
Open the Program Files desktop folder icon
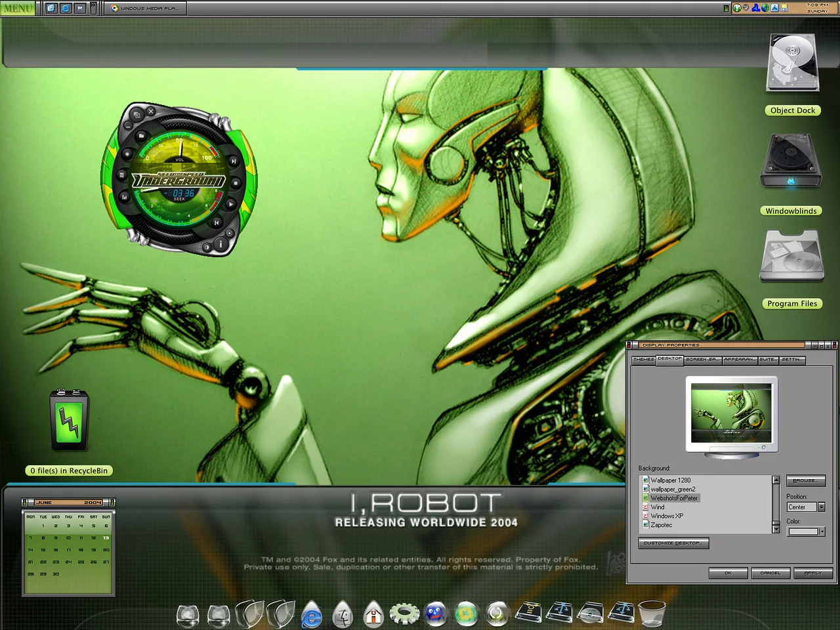(791, 257)
